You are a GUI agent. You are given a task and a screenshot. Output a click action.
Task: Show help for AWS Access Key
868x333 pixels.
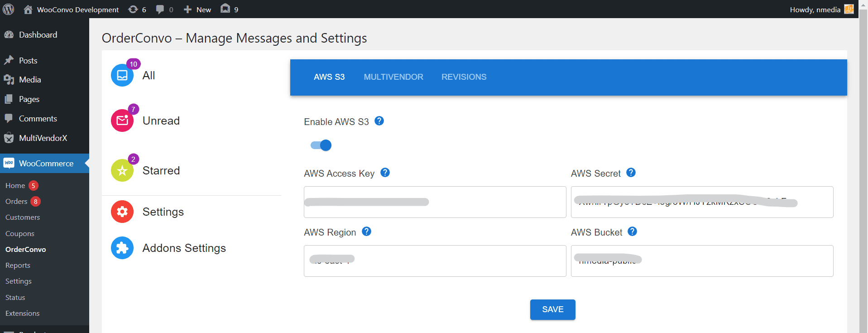(x=385, y=173)
